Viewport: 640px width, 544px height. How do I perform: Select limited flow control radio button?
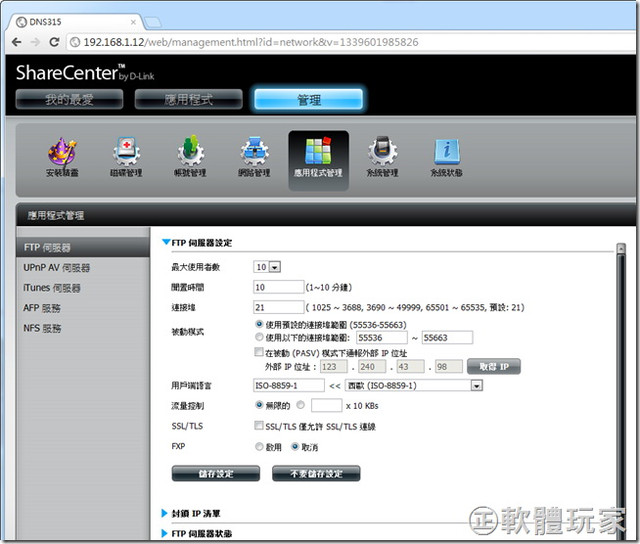pyautogui.click(x=301, y=405)
